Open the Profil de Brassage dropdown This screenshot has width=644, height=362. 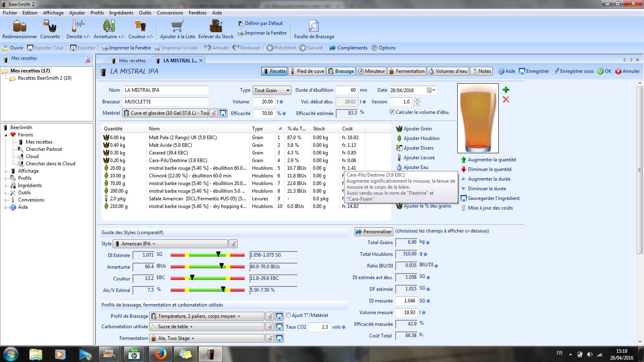click(x=207, y=316)
